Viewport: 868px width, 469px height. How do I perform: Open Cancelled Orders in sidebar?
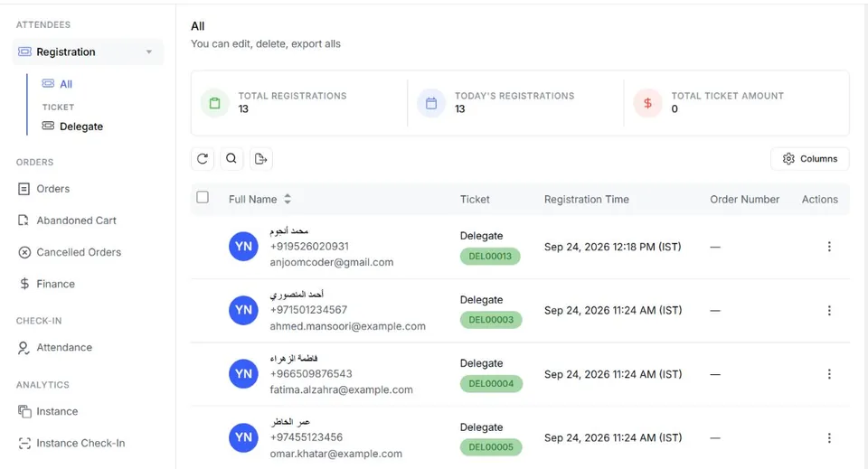(x=79, y=252)
